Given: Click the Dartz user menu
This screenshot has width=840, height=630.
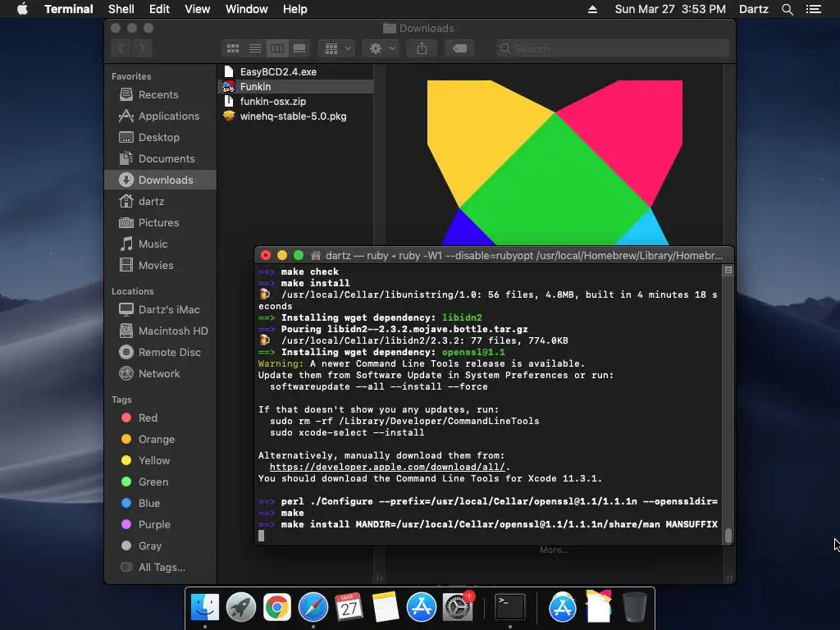Looking at the screenshot, I should coord(753,9).
